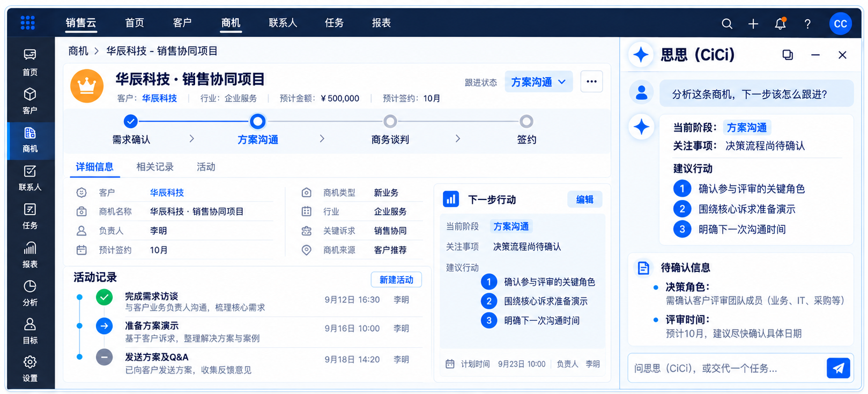
Task: Click the chevron after 商务谈判 stage
Action: pos(457,139)
